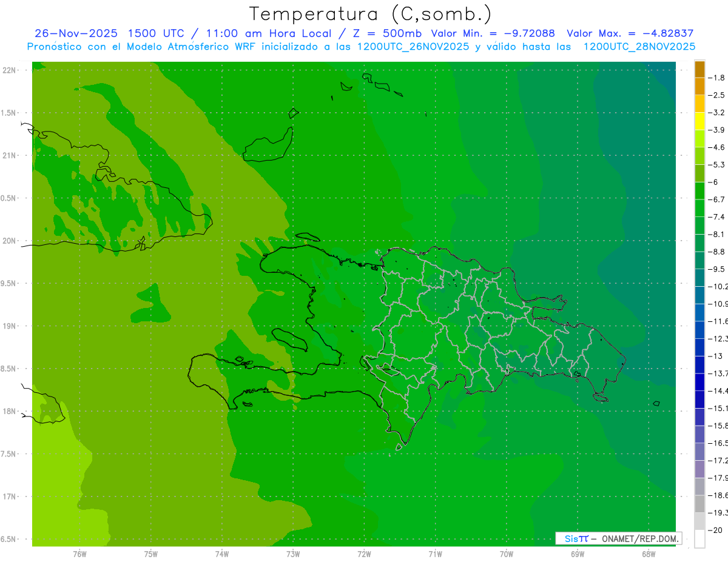Select the gray swatch between -18.6 and -19.3
Image resolution: width=728 pixels, height=562 pixels.
(x=700, y=504)
